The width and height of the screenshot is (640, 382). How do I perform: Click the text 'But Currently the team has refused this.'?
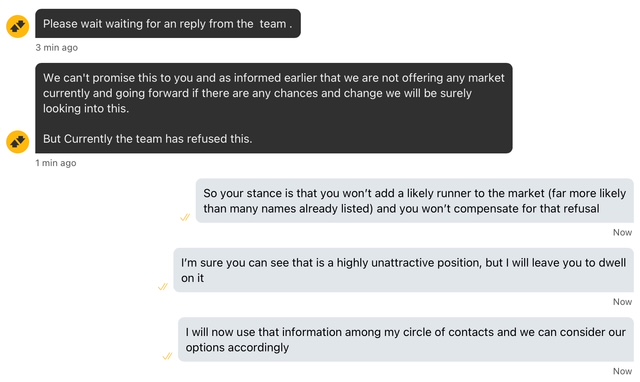click(x=147, y=139)
